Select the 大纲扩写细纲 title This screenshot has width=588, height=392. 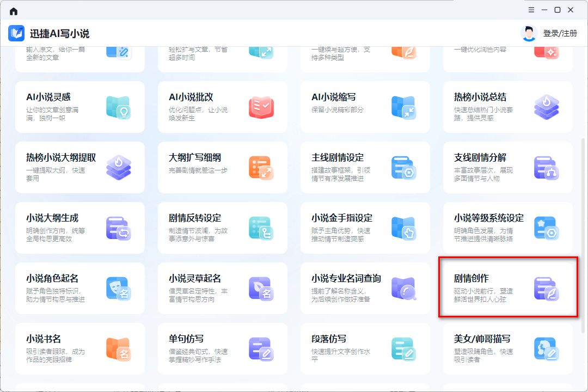(x=194, y=157)
